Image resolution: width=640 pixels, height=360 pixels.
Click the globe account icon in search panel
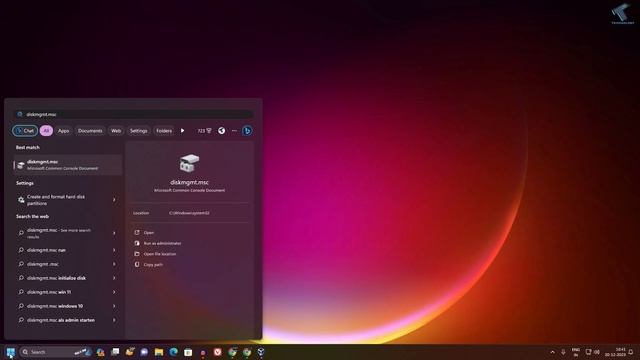(x=221, y=131)
